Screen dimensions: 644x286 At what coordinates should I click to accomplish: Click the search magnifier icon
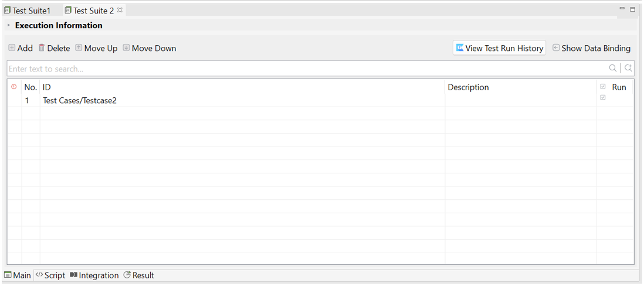point(613,68)
